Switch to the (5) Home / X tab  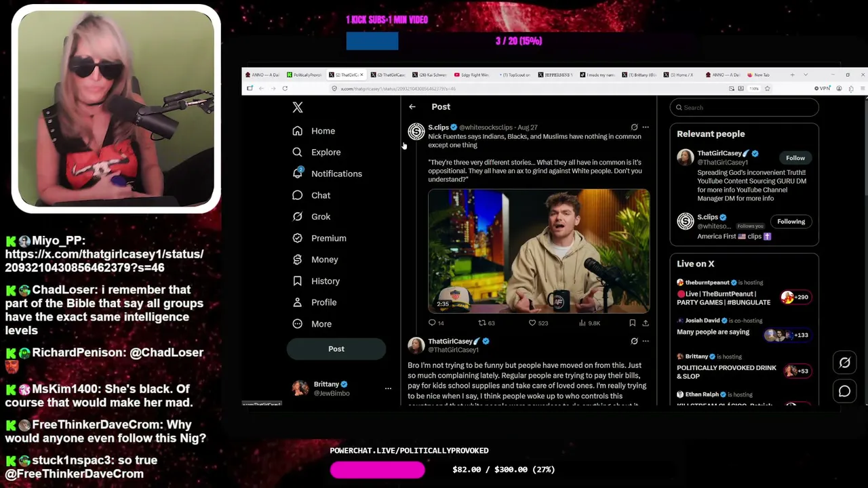tap(681, 75)
